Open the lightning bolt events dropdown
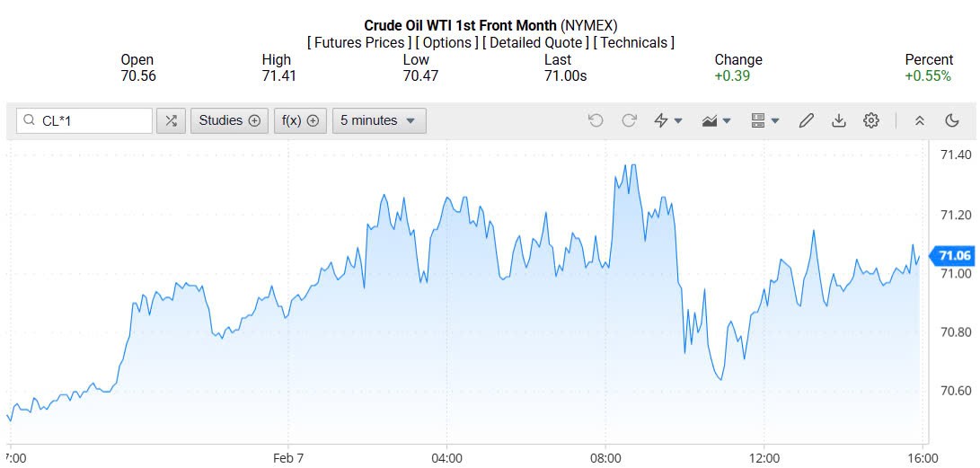The image size is (980, 468). point(667,120)
